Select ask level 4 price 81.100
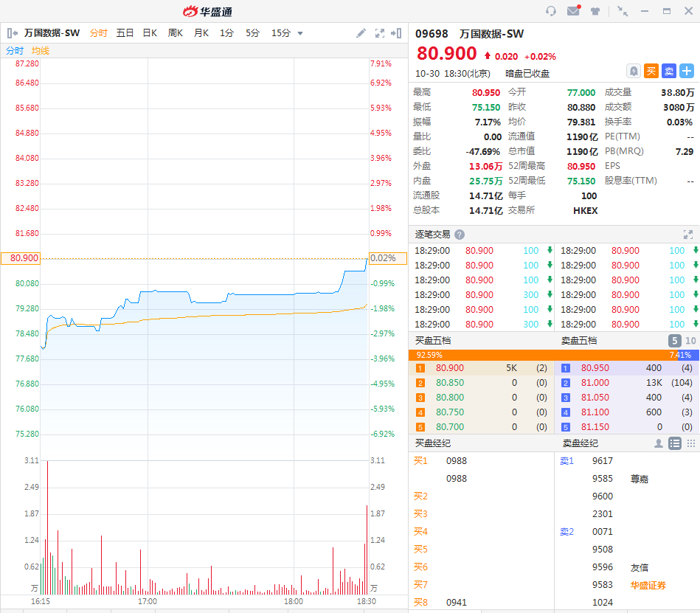 (595, 412)
